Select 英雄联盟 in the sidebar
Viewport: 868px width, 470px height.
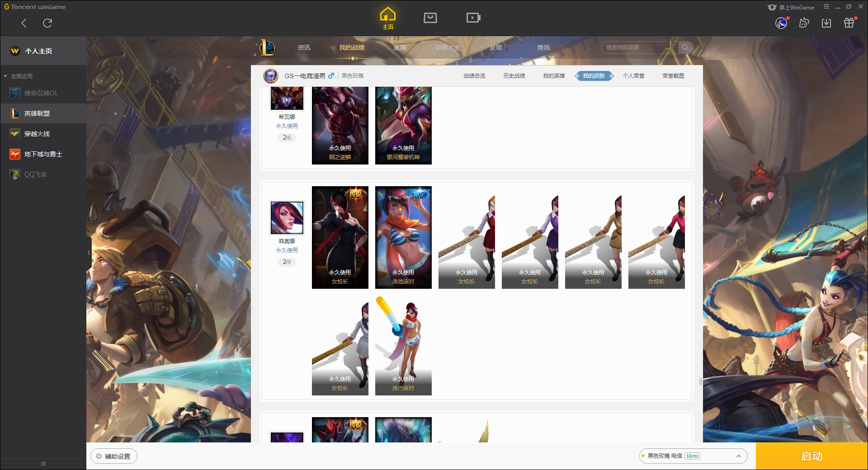click(x=43, y=113)
